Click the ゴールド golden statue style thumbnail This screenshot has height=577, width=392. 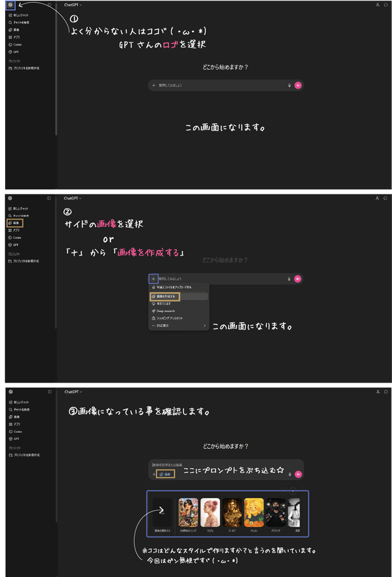tap(231, 512)
